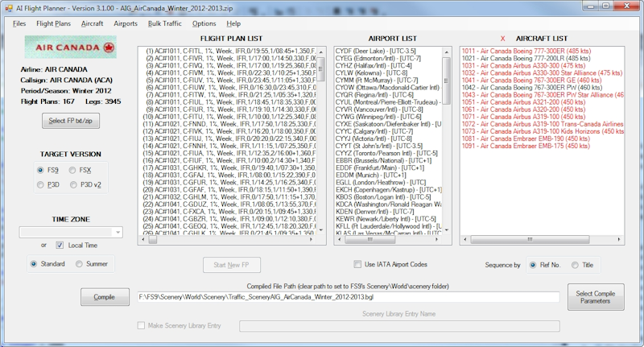
Task: Select EGLL (London/Heathrow) airport
Action: pyautogui.click(x=381, y=182)
